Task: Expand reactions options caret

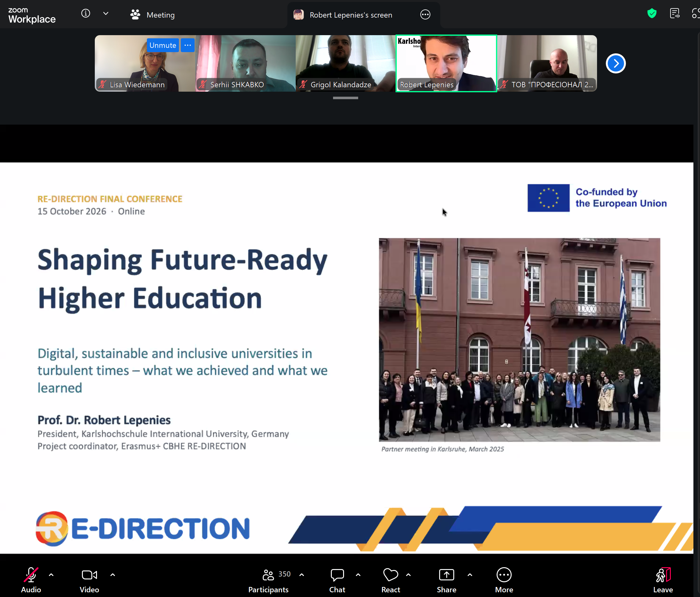Action: pos(408,574)
